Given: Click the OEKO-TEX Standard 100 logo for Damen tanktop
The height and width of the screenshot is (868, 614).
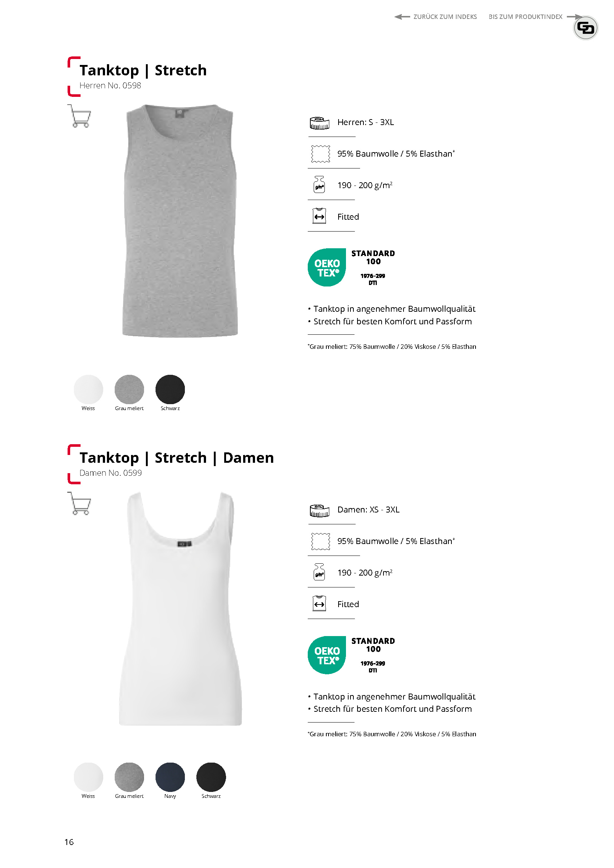Looking at the screenshot, I should [x=352, y=655].
